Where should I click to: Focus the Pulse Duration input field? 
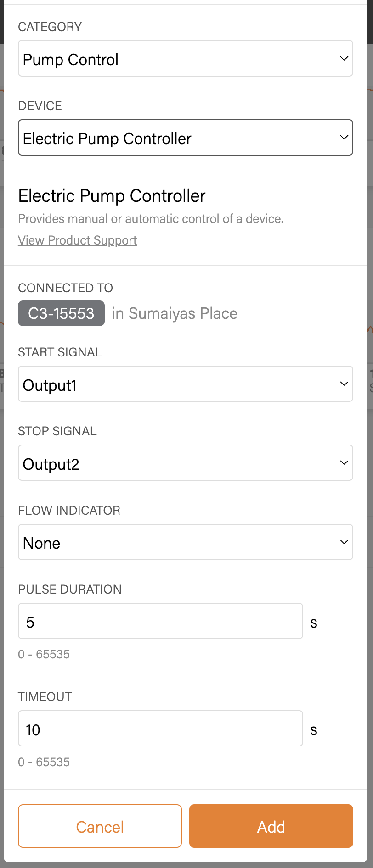coord(160,621)
